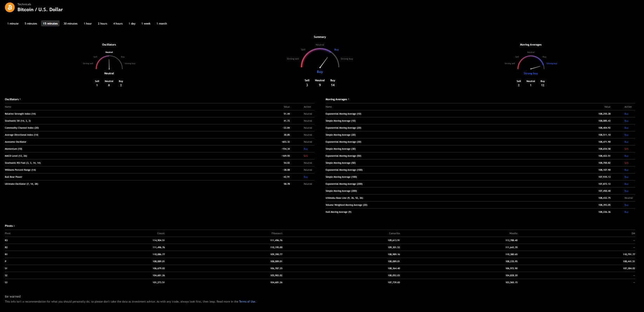Click the MACD Level Sell action
The image size is (644, 312).
(306, 156)
